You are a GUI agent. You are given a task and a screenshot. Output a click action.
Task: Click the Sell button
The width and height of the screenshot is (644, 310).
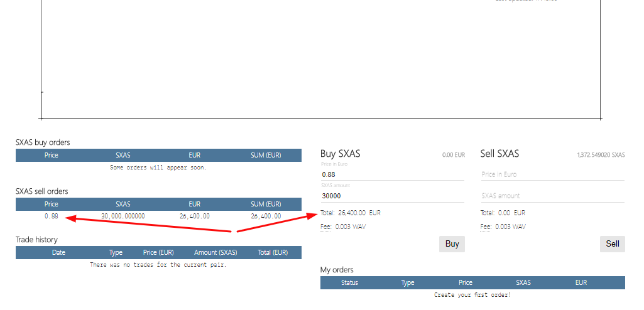[x=613, y=244]
